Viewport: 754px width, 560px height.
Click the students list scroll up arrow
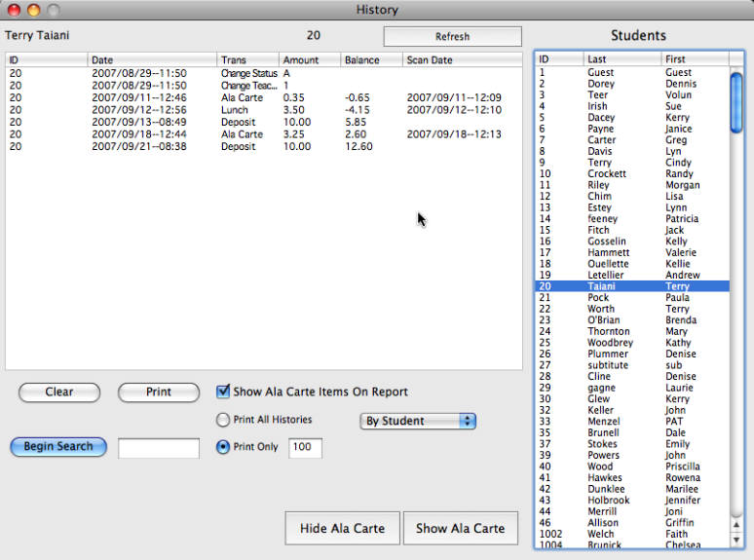coord(736,525)
